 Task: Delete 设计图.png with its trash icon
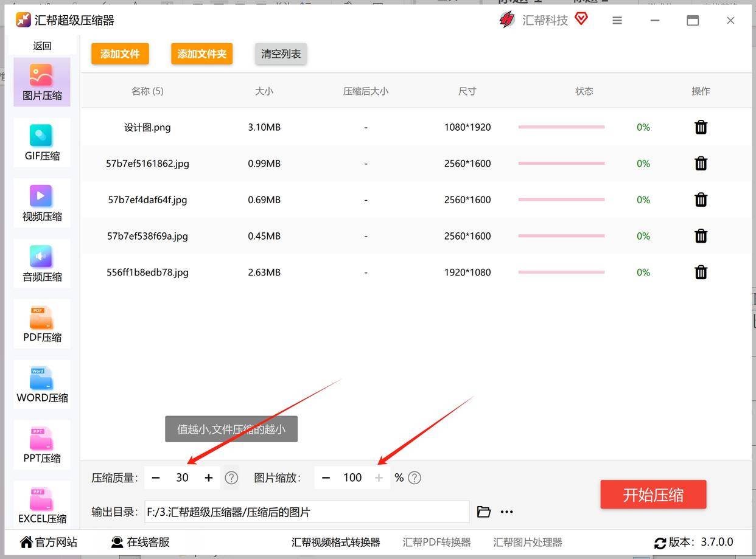point(701,127)
